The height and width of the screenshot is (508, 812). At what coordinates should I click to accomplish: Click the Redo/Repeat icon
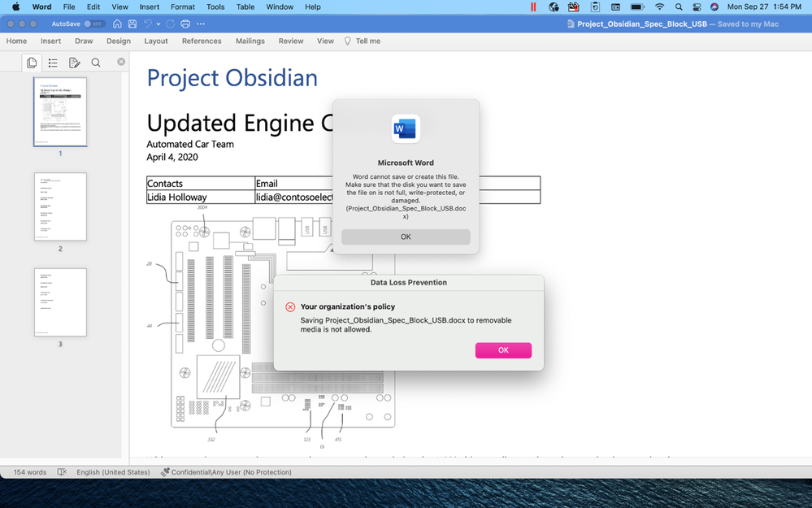(x=171, y=24)
